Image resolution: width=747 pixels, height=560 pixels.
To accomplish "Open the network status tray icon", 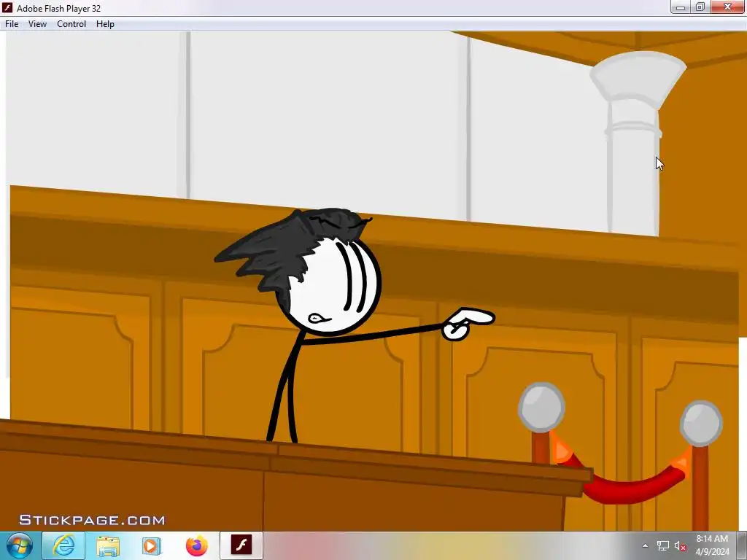I will 662,545.
